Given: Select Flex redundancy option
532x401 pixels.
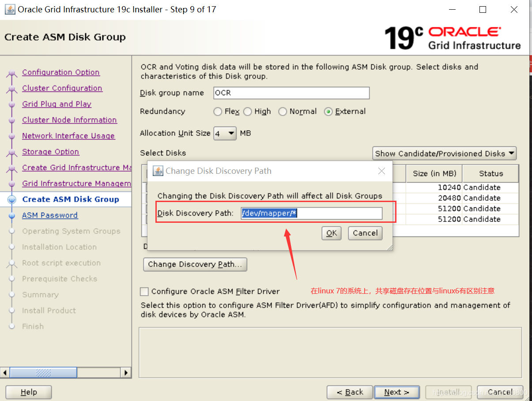Looking at the screenshot, I should [x=218, y=112].
